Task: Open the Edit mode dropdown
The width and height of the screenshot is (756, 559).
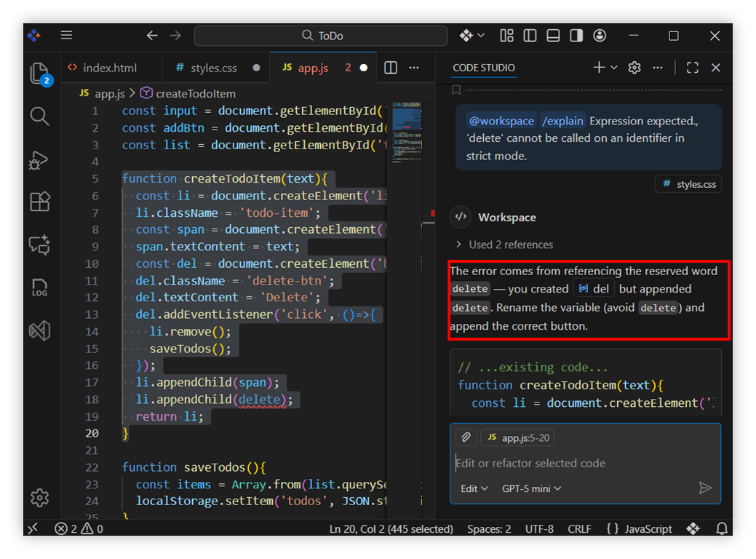Action: coord(474,488)
